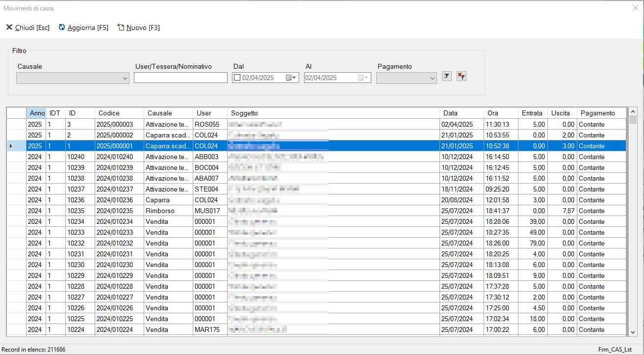
Task: Click Entrata value 4,50
Action: pos(533,308)
